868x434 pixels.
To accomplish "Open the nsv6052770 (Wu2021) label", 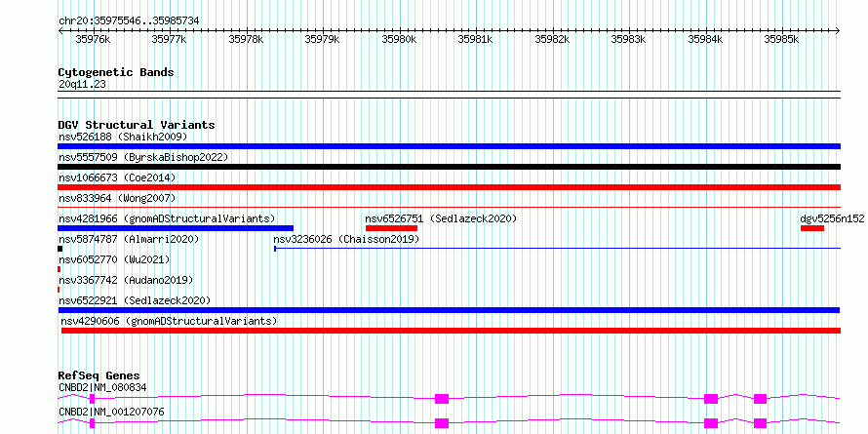I will [114, 259].
